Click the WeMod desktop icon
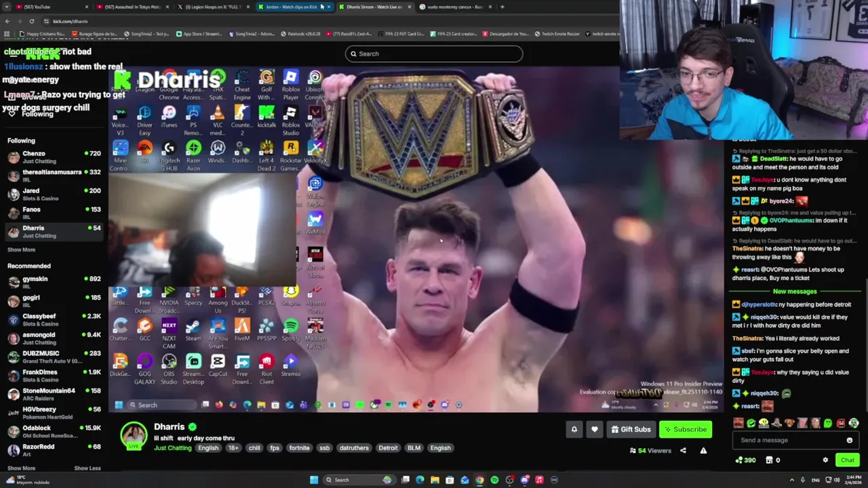Screen dimensions: 868x488 pyautogui.click(x=315, y=223)
